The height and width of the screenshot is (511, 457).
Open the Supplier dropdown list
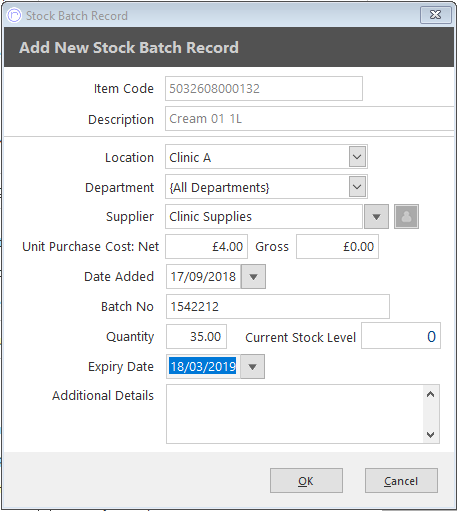(x=376, y=217)
